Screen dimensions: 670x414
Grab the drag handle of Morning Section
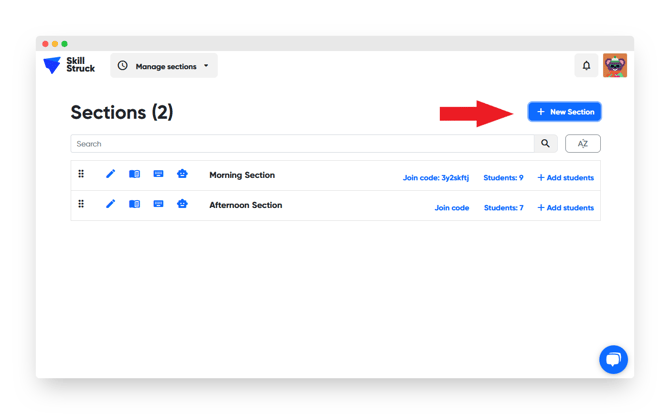pyautogui.click(x=81, y=174)
